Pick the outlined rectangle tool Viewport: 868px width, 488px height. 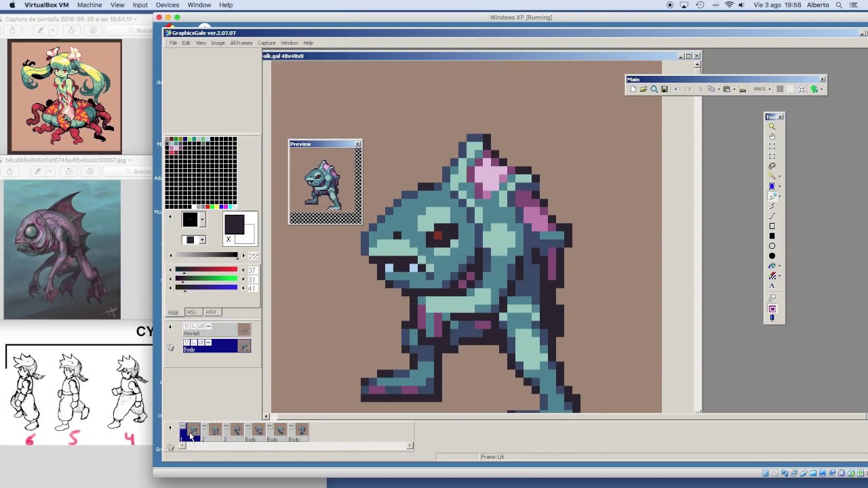pyautogui.click(x=772, y=226)
